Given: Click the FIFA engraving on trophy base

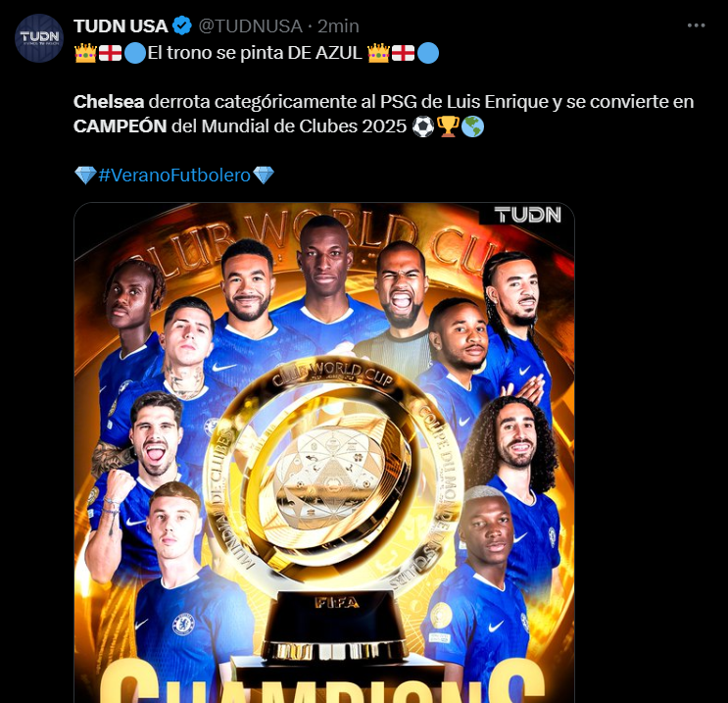Looking at the screenshot, I should tap(337, 603).
